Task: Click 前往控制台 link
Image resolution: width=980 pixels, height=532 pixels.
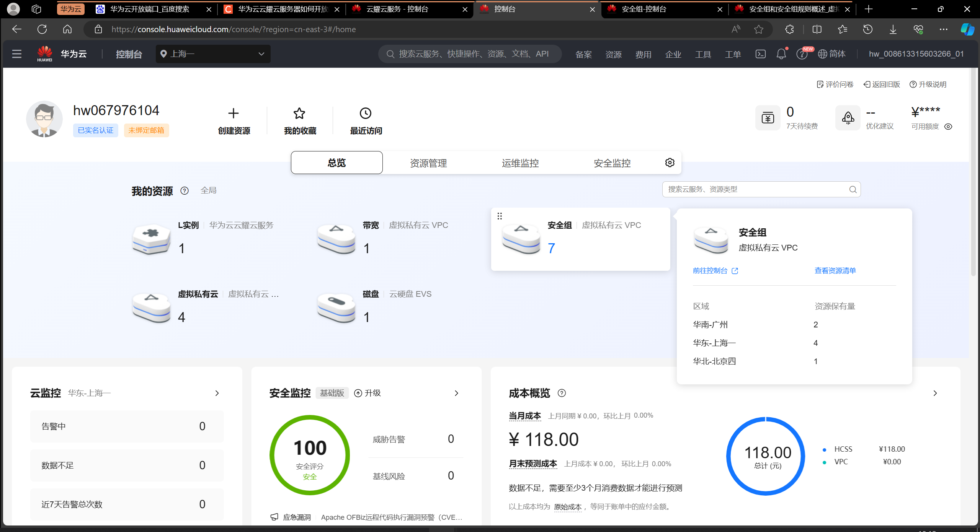Action: pos(715,270)
